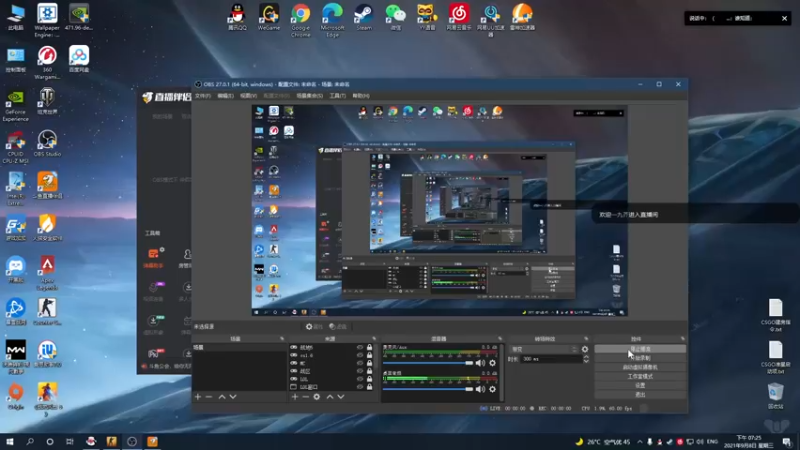Click the Settings button in Controls

click(640, 386)
